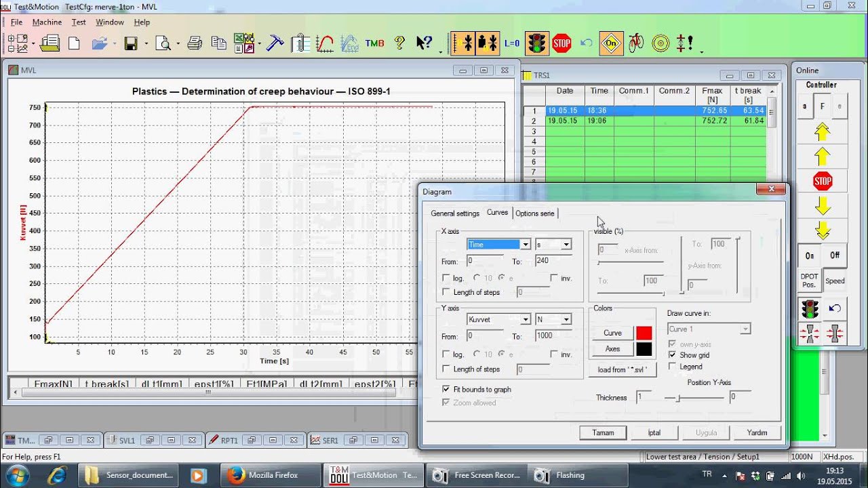Uncheck Fit bounds to graph
This screenshot has width=868, height=488.
tap(446, 389)
